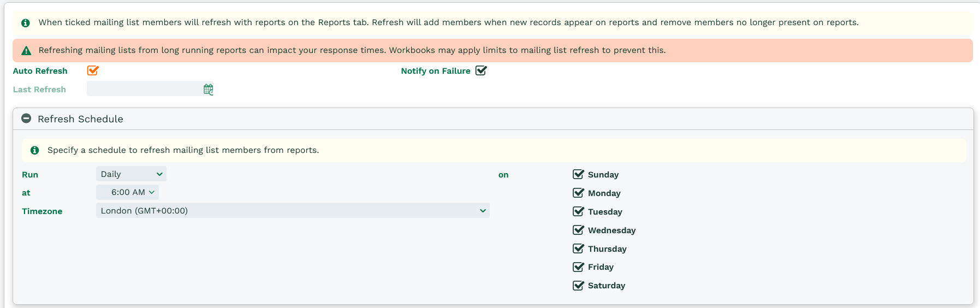Untick the Thursday checkbox
980x308 pixels.
(x=578, y=248)
